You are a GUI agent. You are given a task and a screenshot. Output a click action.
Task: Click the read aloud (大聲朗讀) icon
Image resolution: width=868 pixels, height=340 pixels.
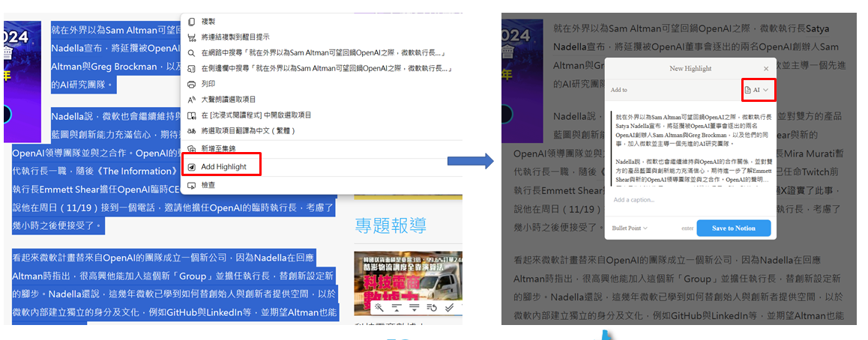(x=191, y=100)
